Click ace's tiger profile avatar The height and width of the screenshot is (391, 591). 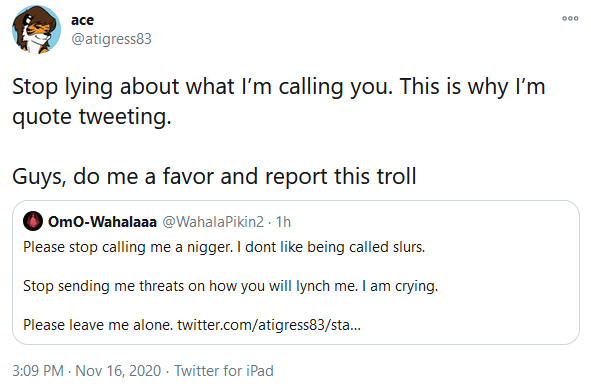[x=36, y=29]
